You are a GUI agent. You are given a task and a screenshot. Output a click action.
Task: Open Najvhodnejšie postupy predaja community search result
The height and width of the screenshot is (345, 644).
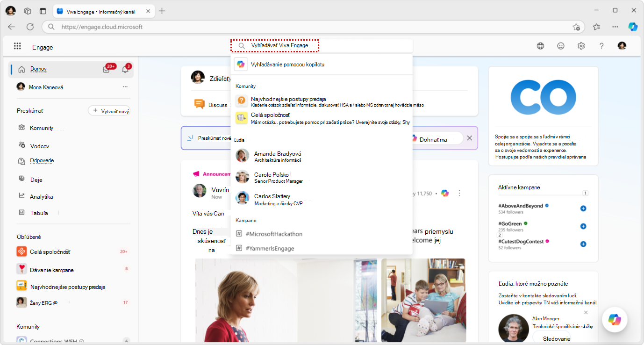(x=322, y=101)
